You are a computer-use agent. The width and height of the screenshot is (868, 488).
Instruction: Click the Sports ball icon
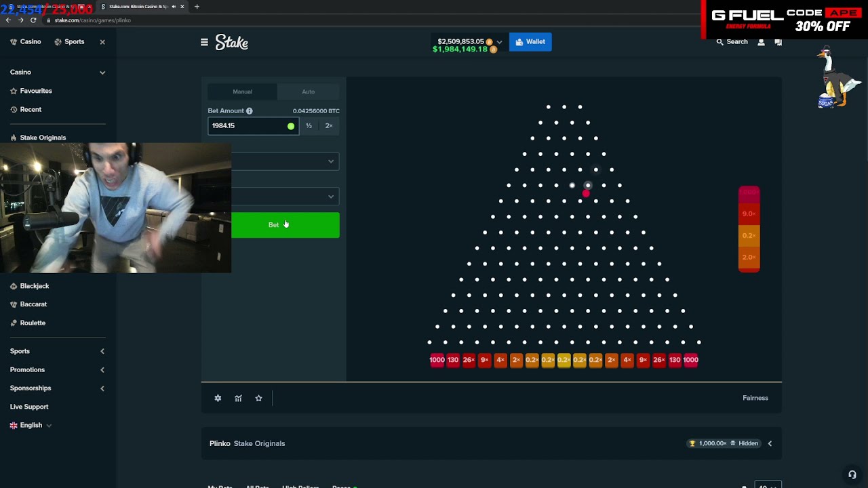click(58, 42)
